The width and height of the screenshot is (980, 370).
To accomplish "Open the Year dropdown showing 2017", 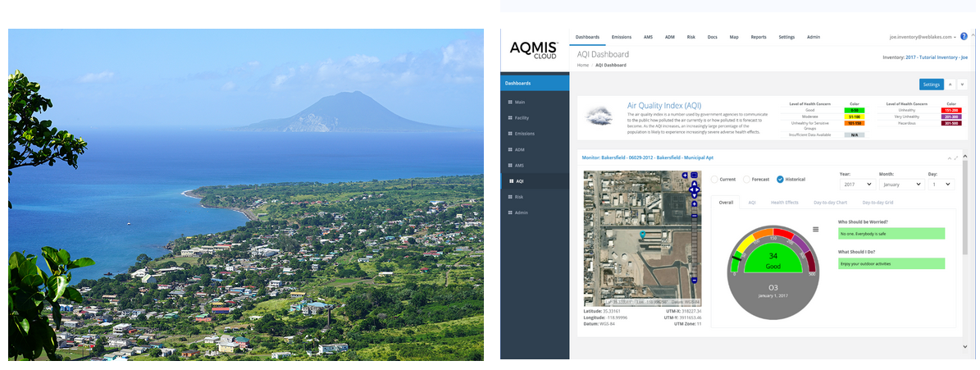I will [856, 185].
